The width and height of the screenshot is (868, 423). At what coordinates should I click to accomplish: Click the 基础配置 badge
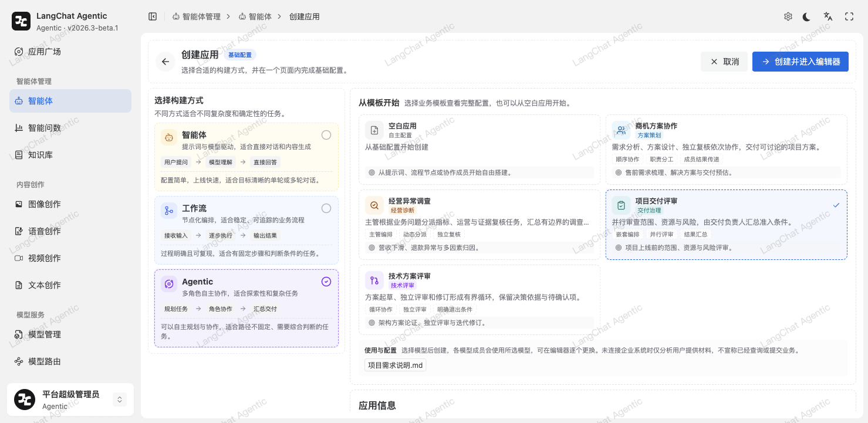tap(240, 55)
